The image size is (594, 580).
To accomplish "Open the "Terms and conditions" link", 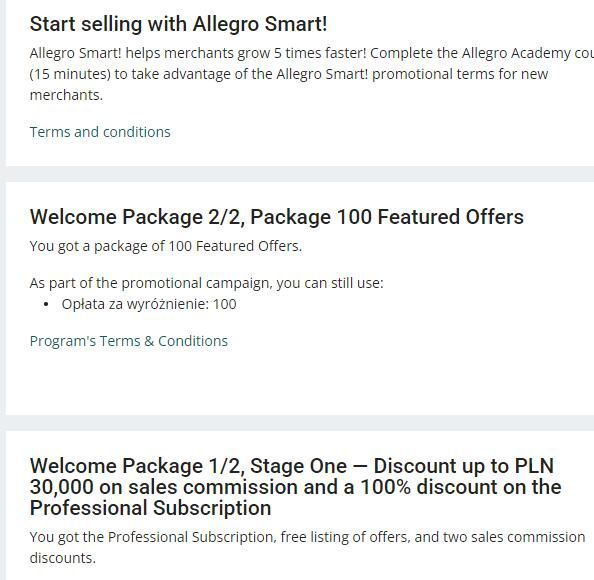I will (x=100, y=132).
